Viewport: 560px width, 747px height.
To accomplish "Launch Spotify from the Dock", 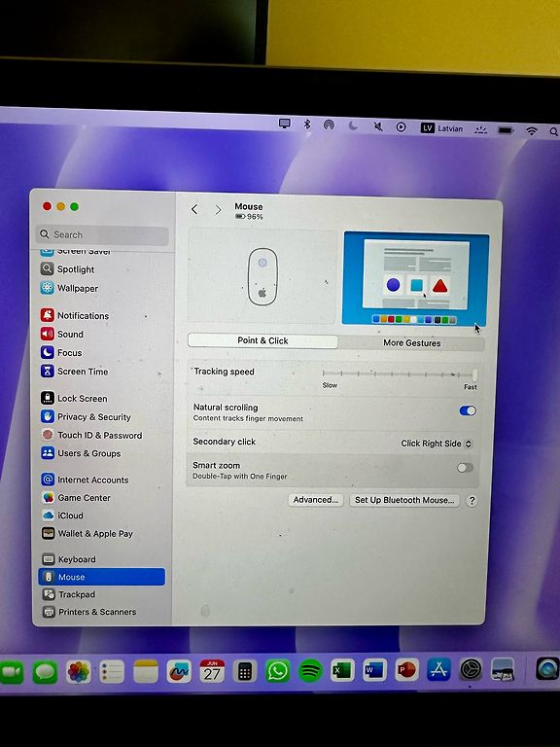I will click(x=310, y=671).
